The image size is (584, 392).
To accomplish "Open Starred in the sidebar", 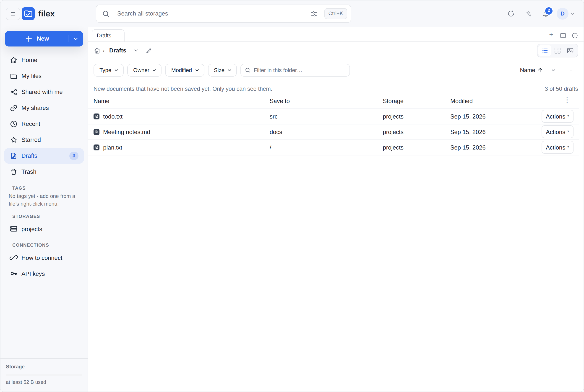I will (44, 140).
